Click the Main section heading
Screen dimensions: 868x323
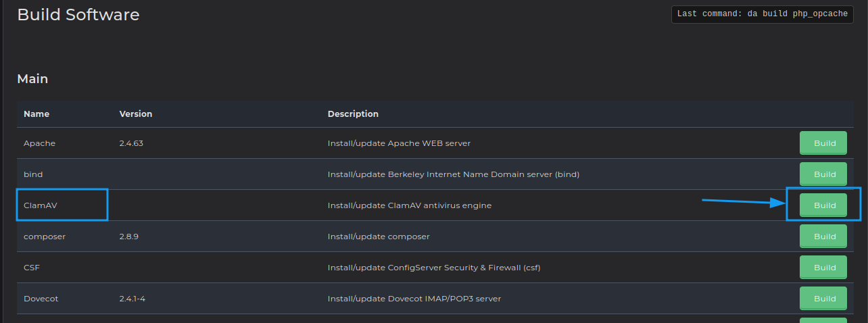(x=32, y=79)
